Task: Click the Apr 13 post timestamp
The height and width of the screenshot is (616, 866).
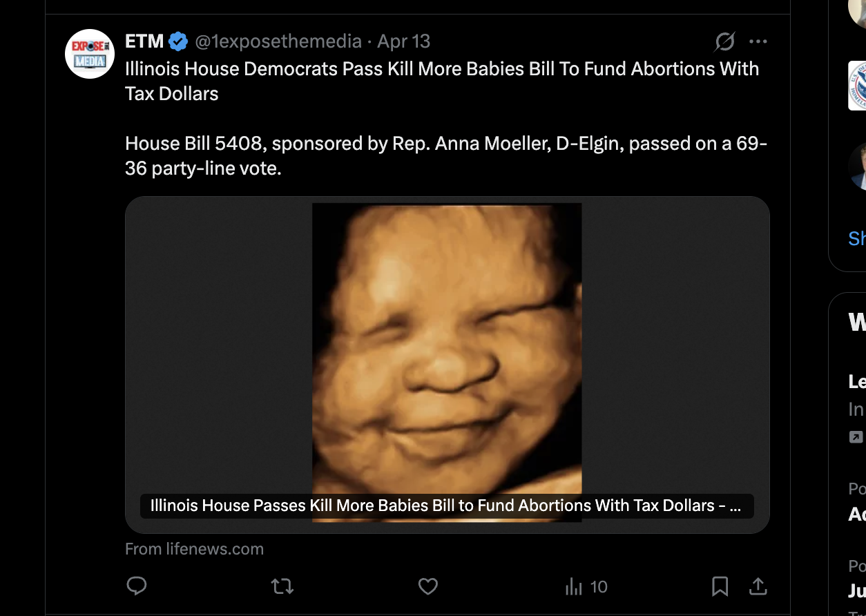Action: (x=404, y=41)
